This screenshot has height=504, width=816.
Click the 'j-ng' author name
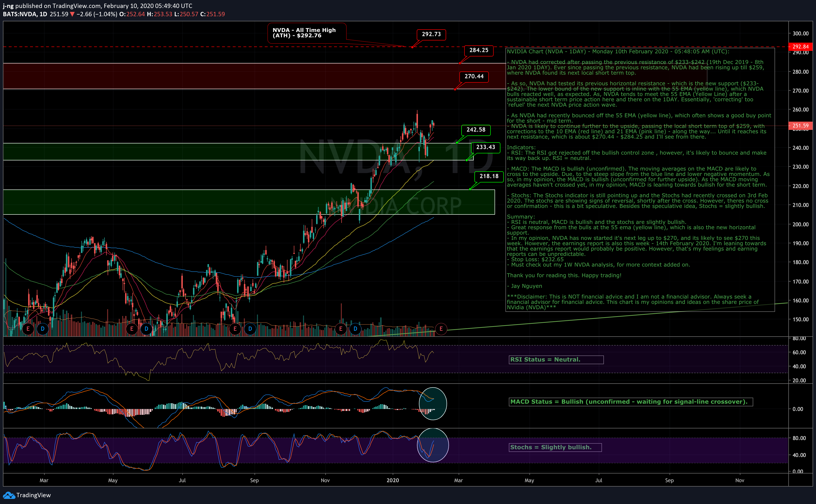point(8,6)
